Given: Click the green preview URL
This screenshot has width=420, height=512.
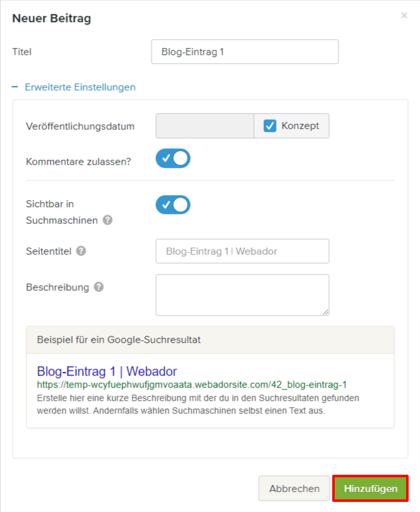Looking at the screenshot, I should 191,384.
